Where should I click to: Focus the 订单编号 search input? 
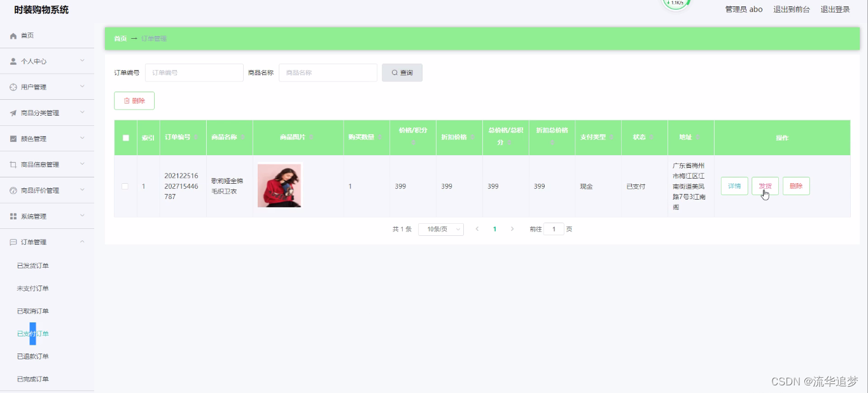(x=194, y=72)
